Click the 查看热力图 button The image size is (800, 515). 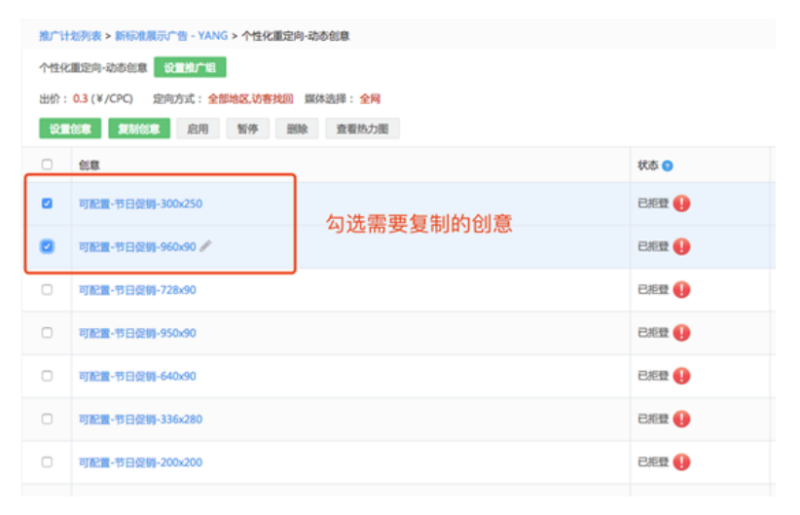(x=362, y=129)
